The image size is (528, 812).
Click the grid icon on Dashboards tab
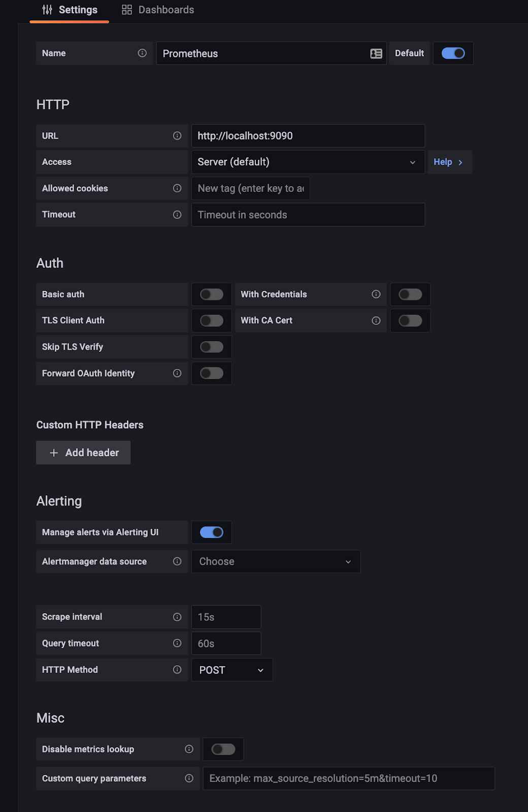tap(127, 10)
